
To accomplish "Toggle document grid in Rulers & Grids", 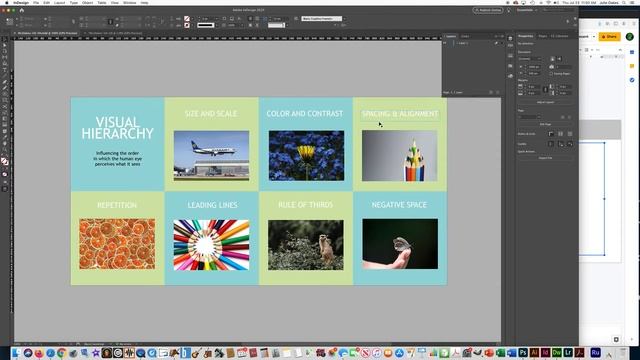I will 570,134.
